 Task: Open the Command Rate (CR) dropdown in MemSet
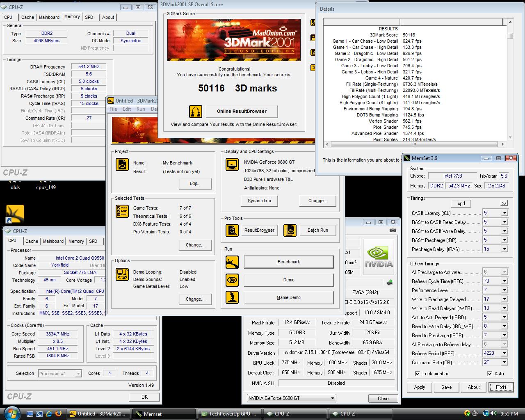point(504,362)
